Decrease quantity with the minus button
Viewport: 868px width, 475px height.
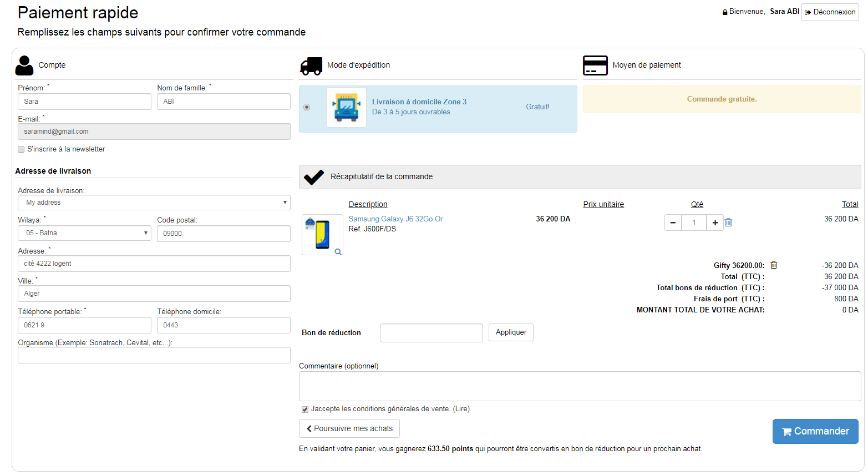click(673, 223)
